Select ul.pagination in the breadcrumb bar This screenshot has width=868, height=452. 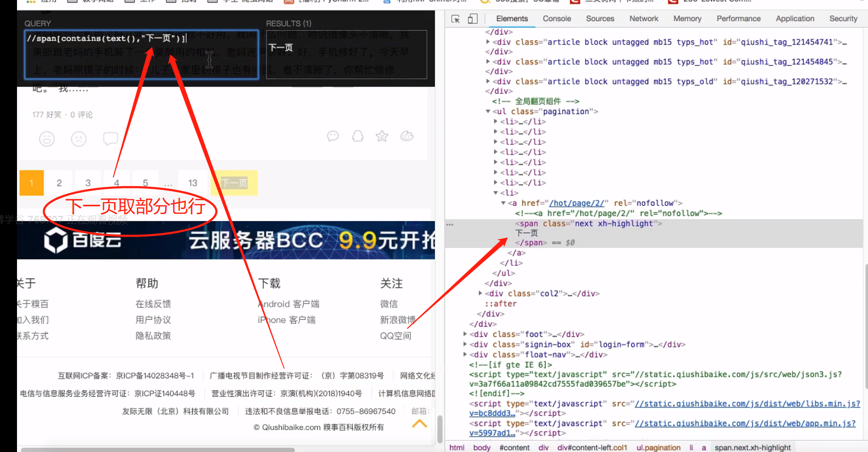(658, 448)
